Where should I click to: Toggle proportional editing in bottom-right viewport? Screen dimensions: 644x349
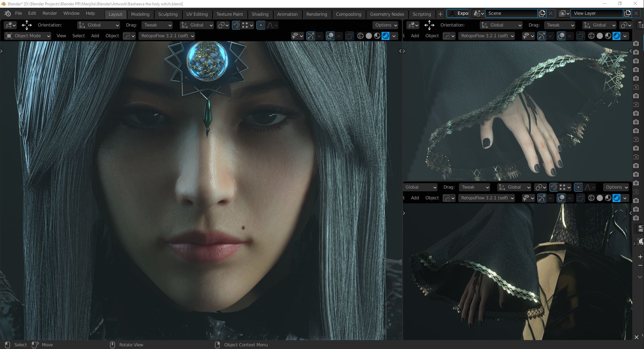pyautogui.click(x=578, y=187)
